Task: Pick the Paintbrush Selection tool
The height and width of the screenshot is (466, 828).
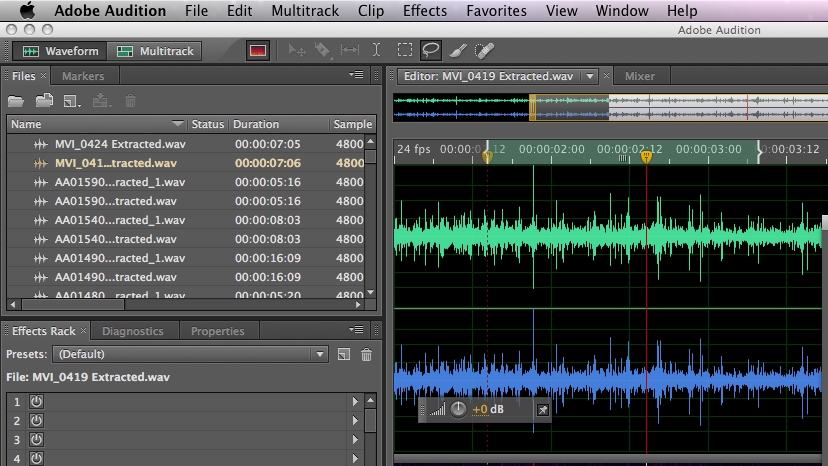Action: click(x=458, y=50)
